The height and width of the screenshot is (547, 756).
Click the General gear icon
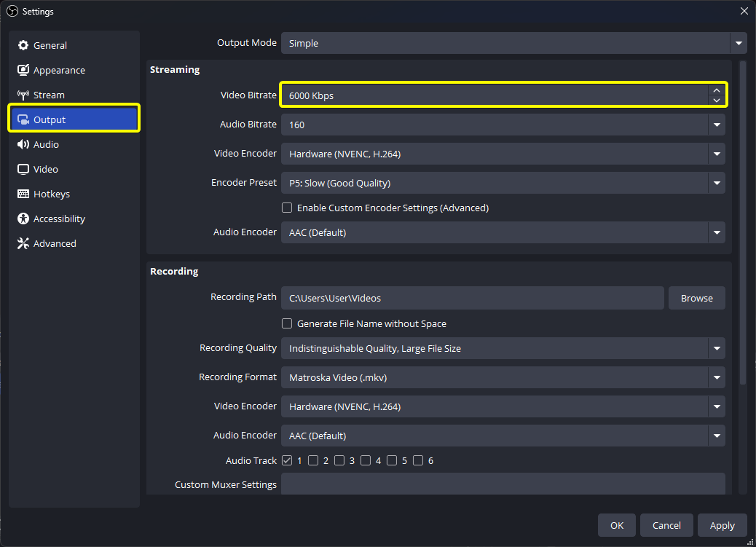point(23,45)
